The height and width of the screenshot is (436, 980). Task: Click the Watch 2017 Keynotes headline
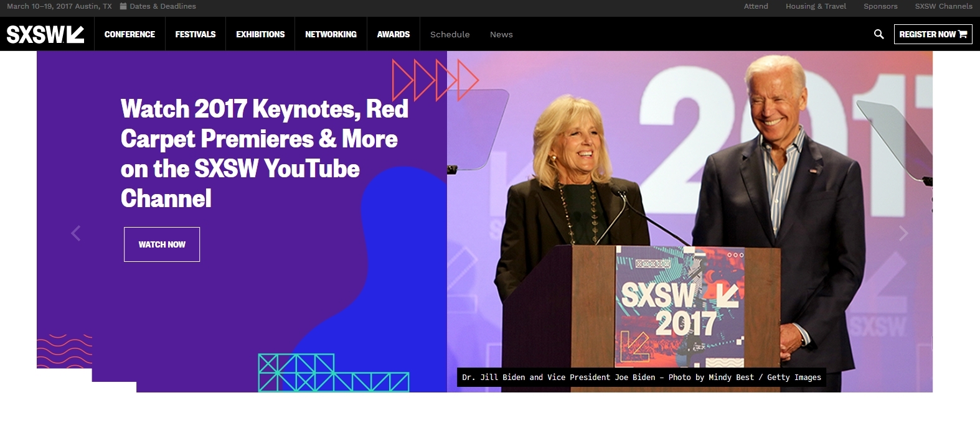[x=265, y=154]
